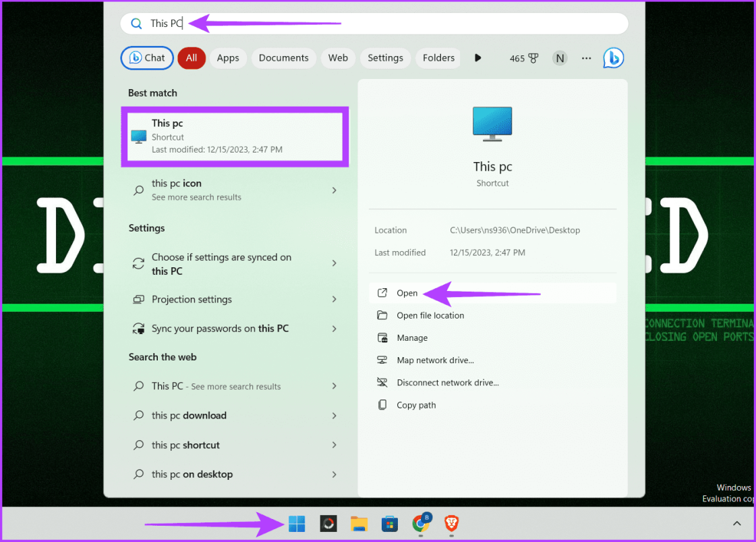
Task: Show hidden tray icons with the taskbar chevron
Action: click(737, 523)
